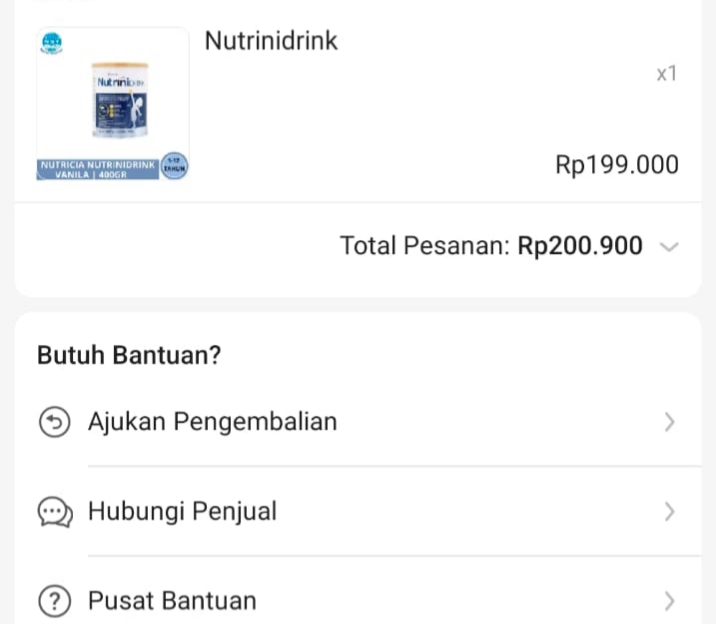This screenshot has width=716, height=624.
Task: Click the chat bubble icon for Hubungi Penjual
Action: tap(54, 513)
